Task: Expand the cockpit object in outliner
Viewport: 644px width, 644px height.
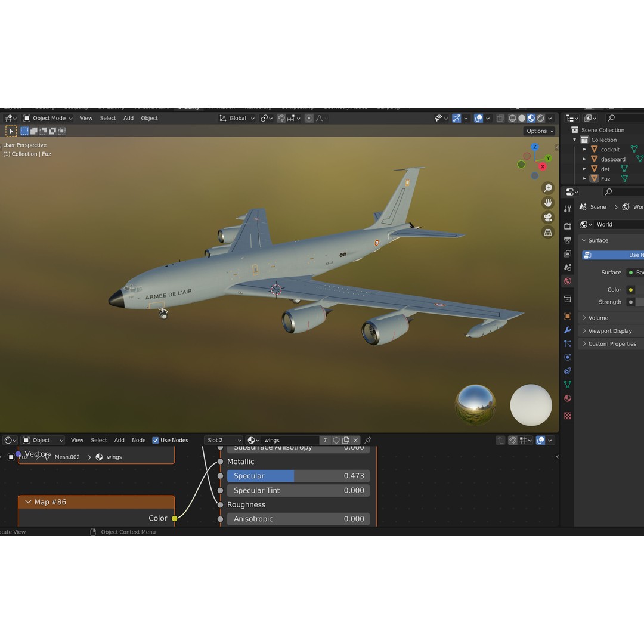Action: point(584,150)
